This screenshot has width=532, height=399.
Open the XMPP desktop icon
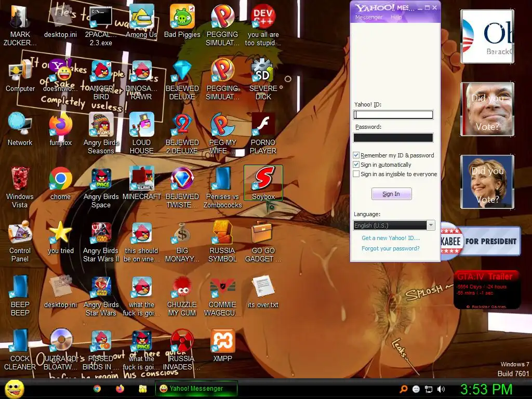(x=222, y=345)
